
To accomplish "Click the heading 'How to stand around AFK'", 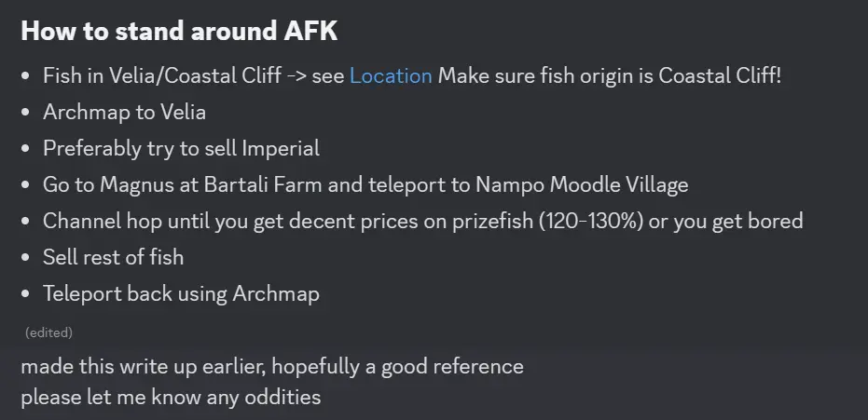I will pos(179,31).
